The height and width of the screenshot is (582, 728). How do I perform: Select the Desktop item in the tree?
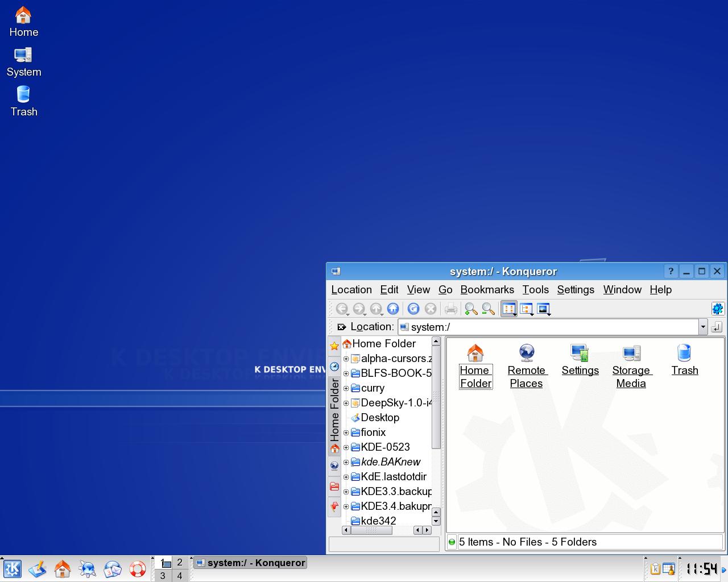[x=375, y=418]
